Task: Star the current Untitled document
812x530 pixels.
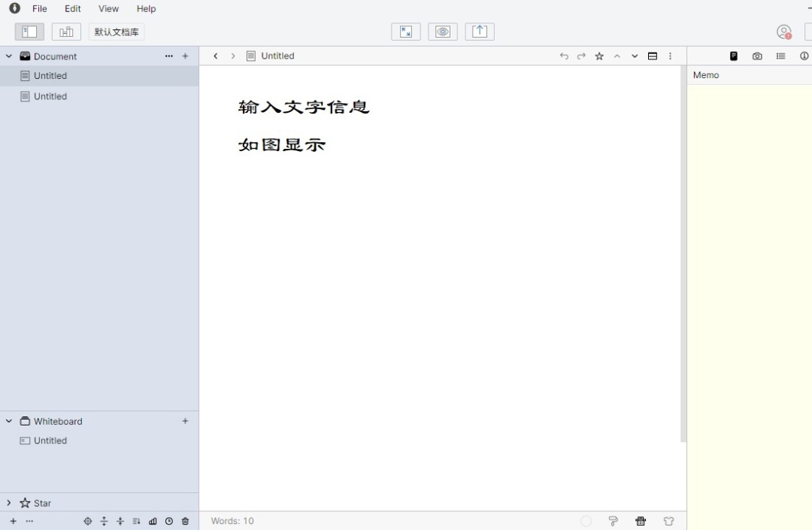Action: [598, 56]
